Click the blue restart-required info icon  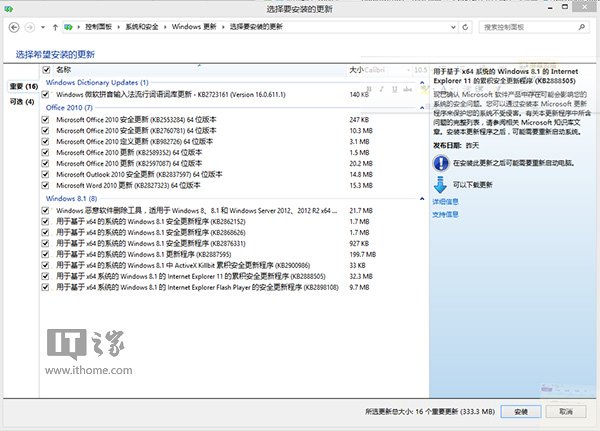click(x=441, y=163)
